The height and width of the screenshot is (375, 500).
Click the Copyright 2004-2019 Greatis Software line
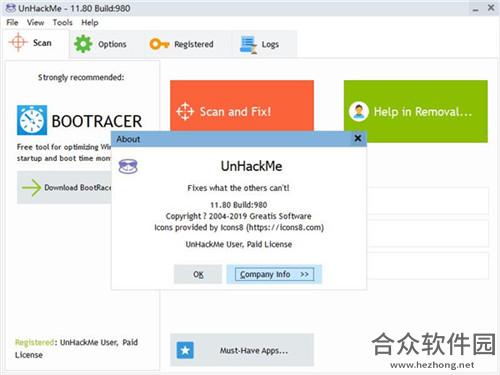[x=239, y=216]
